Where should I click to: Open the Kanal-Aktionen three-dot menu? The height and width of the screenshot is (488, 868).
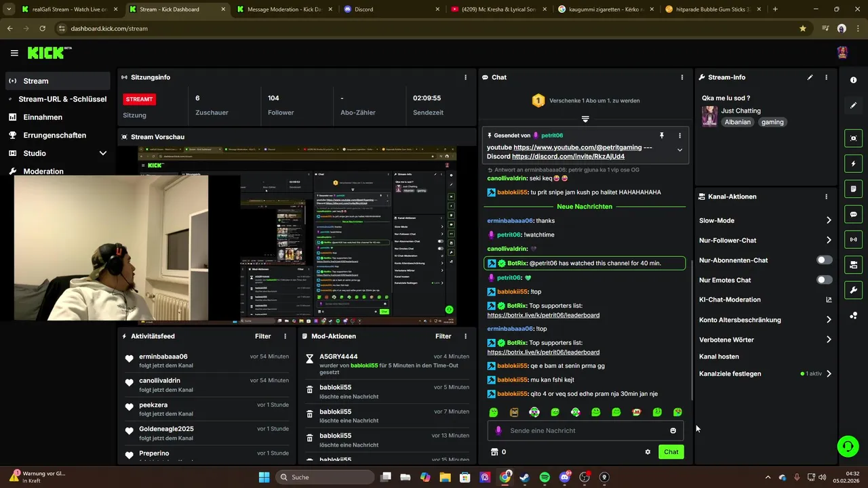coord(826,197)
